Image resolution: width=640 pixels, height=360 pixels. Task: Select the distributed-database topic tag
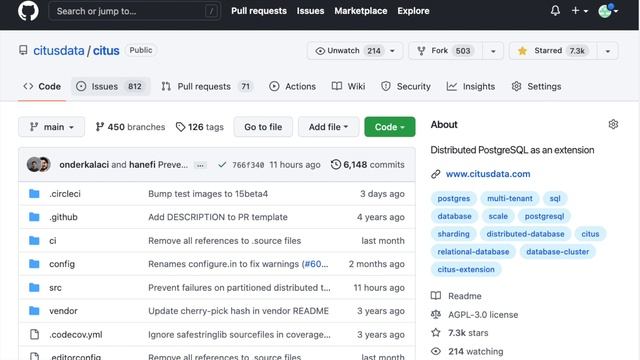[525, 234]
